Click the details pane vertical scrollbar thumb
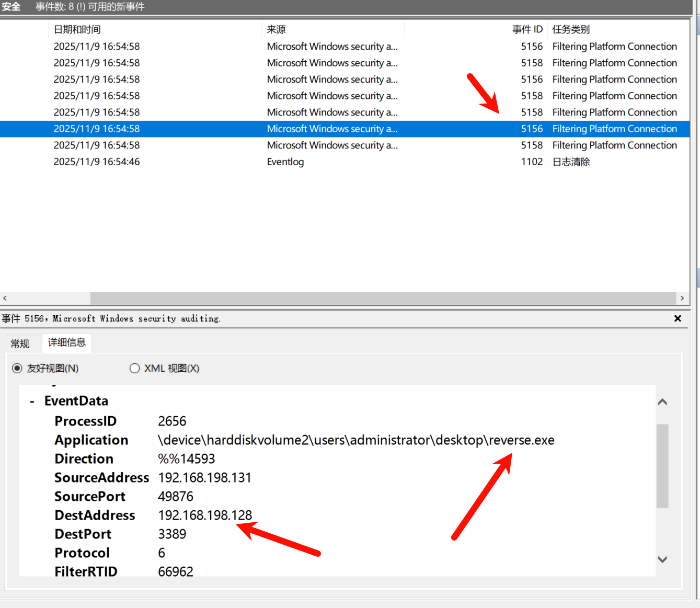This screenshot has height=608, width=700. pos(662,465)
